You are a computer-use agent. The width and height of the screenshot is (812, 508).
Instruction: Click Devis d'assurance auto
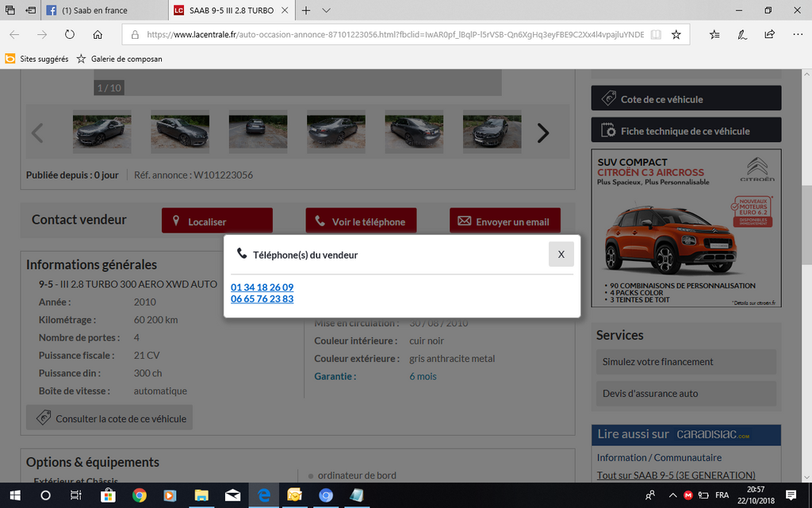click(686, 394)
